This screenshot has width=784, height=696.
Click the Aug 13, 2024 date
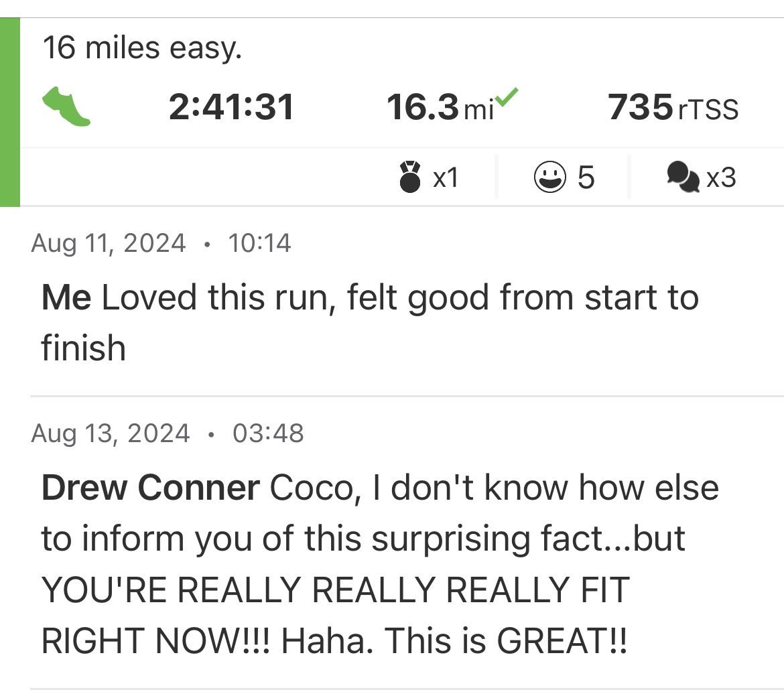click(111, 433)
